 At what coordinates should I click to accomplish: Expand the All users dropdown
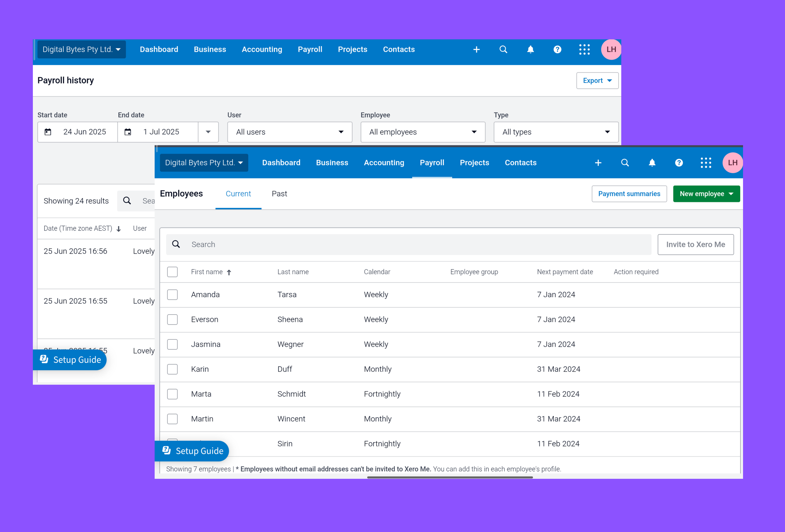(289, 132)
